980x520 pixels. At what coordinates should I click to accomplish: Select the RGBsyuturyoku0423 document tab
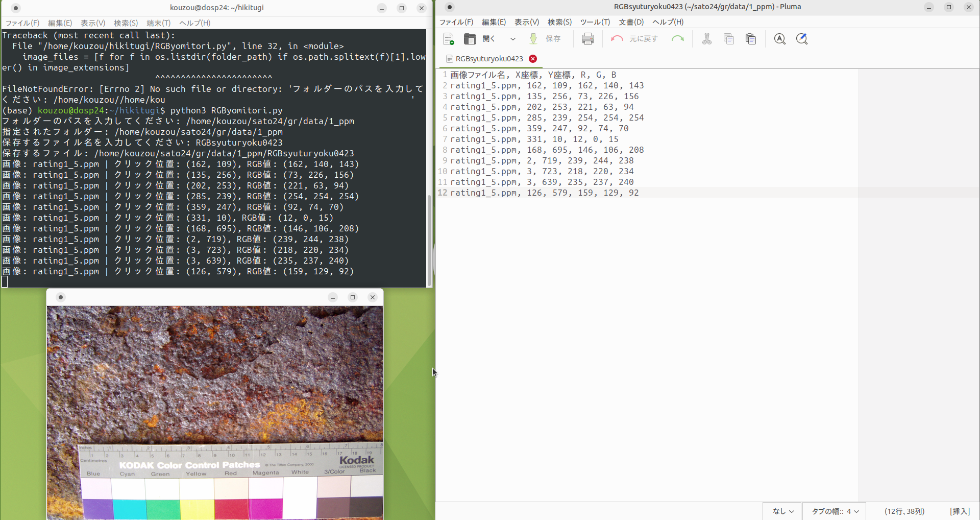click(x=489, y=59)
